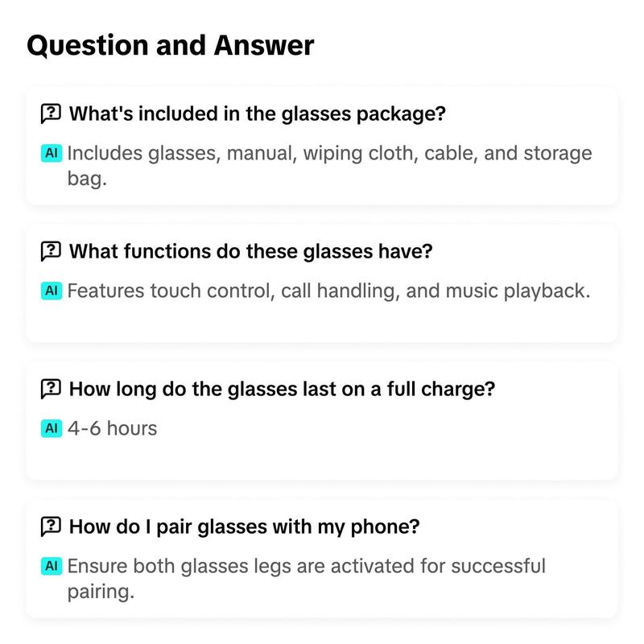Open the battery life Q&A card
The width and height of the screenshot is (644, 644).
[321, 420]
